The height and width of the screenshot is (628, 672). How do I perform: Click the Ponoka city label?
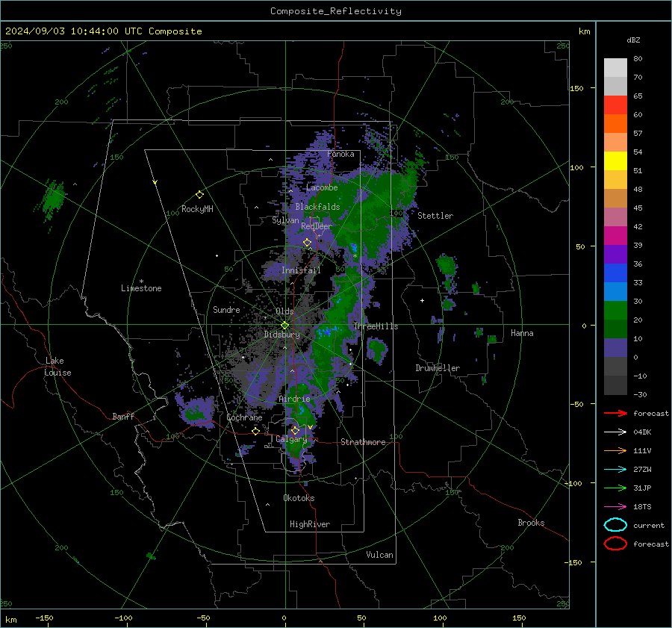340,154
